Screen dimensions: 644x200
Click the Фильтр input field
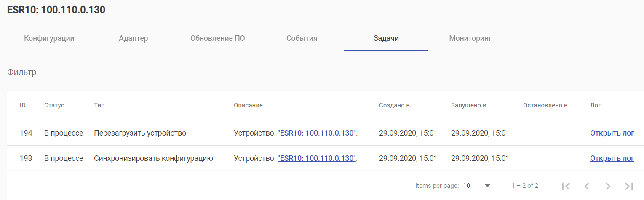[x=325, y=72]
